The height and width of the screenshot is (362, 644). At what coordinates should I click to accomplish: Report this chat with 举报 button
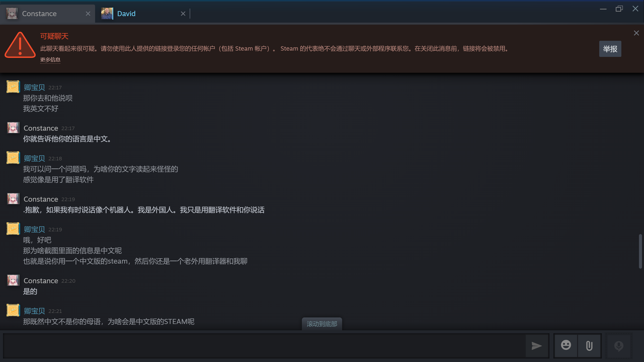610,49
